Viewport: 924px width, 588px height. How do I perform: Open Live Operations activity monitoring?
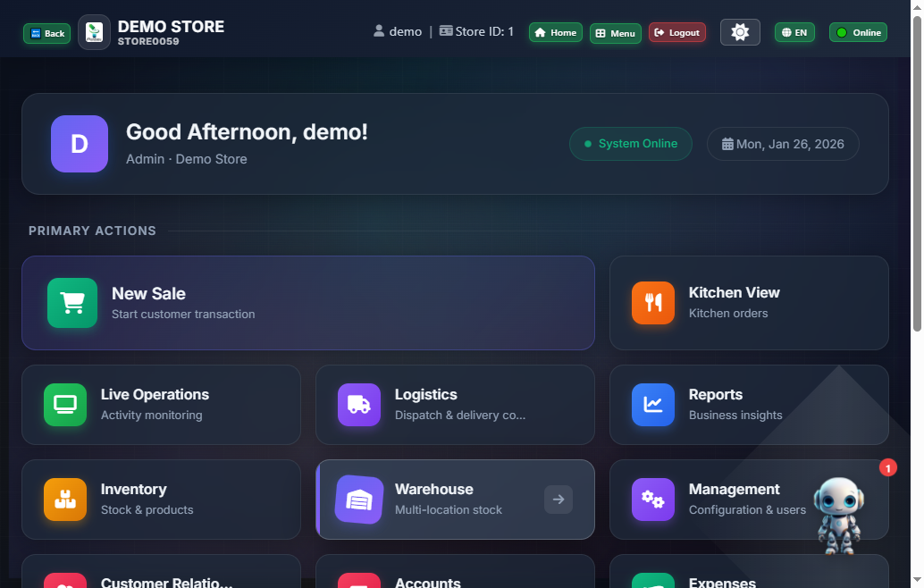[161, 405]
